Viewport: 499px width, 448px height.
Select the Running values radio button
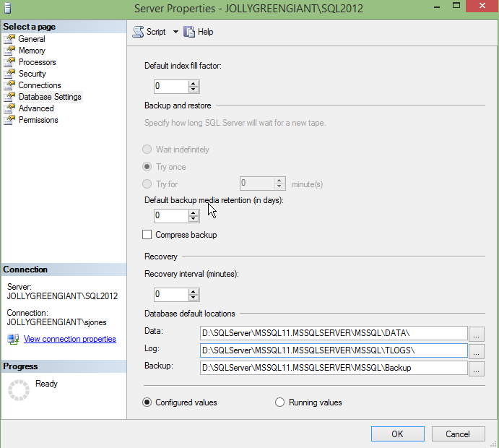click(280, 402)
